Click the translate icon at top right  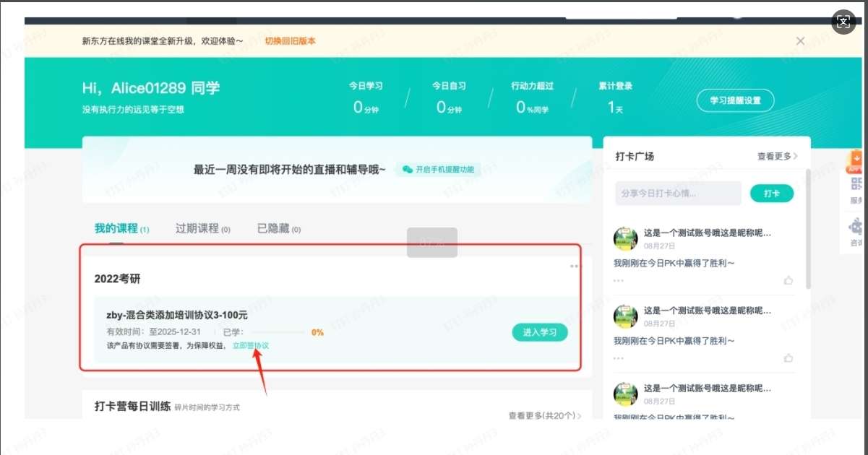coord(843,22)
